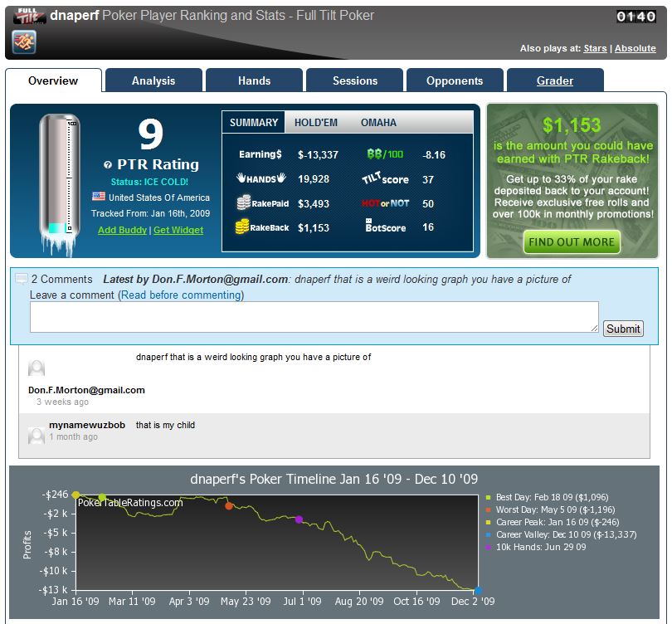This screenshot has width=672, height=624.
Task: Click the BB/100 value -8.16
Action: [x=434, y=154]
